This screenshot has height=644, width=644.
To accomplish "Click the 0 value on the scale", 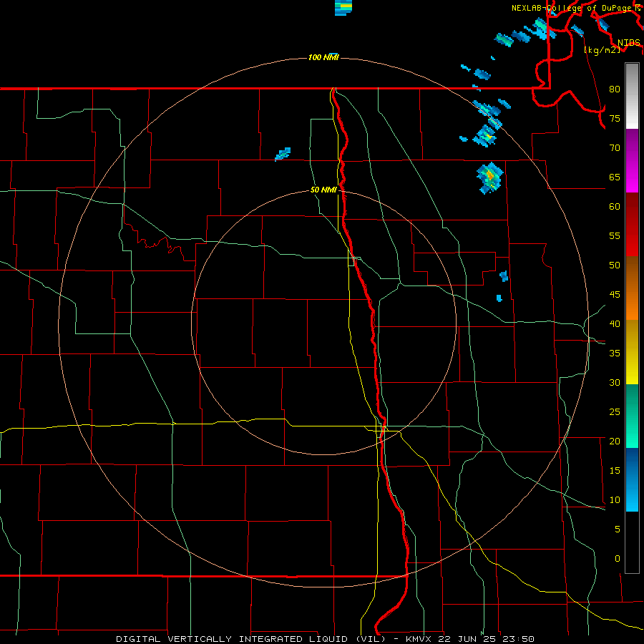I will (617, 559).
